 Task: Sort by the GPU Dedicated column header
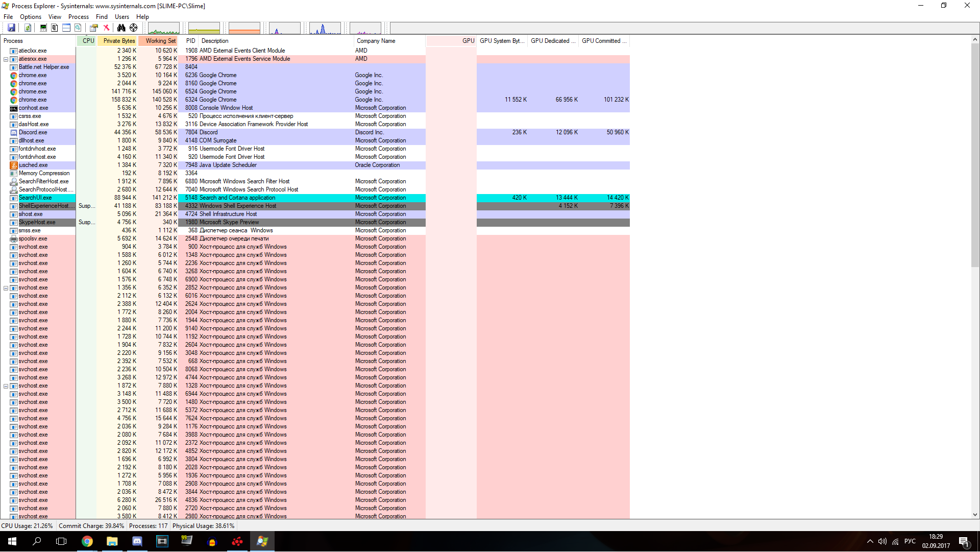coord(553,41)
